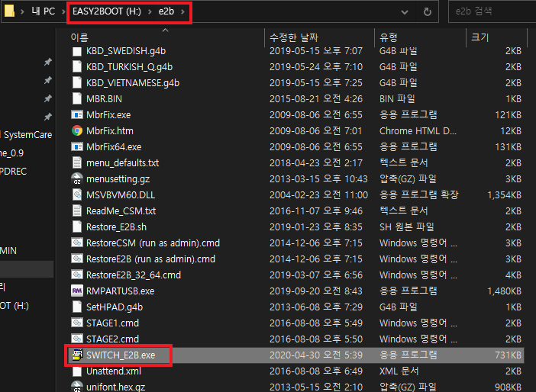Click the SetHPAD.g4b file icon
The image size is (536, 392).
tap(77, 307)
